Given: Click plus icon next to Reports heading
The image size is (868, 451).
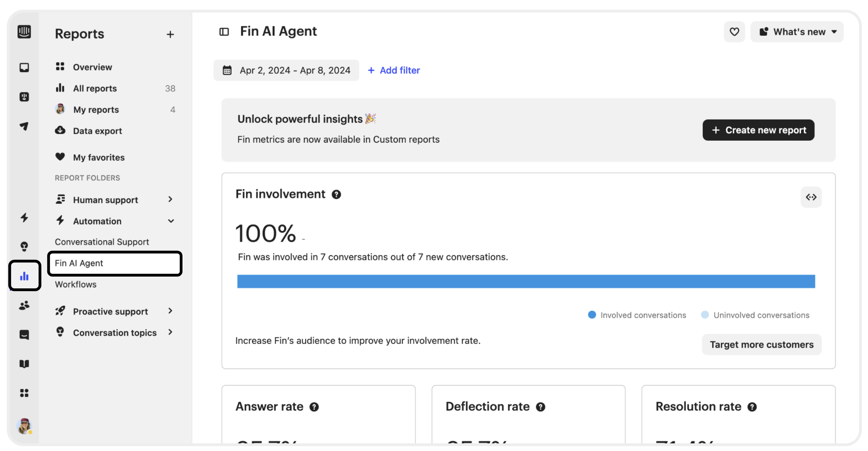Looking at the screenshot, I should (x=170, y=34).
